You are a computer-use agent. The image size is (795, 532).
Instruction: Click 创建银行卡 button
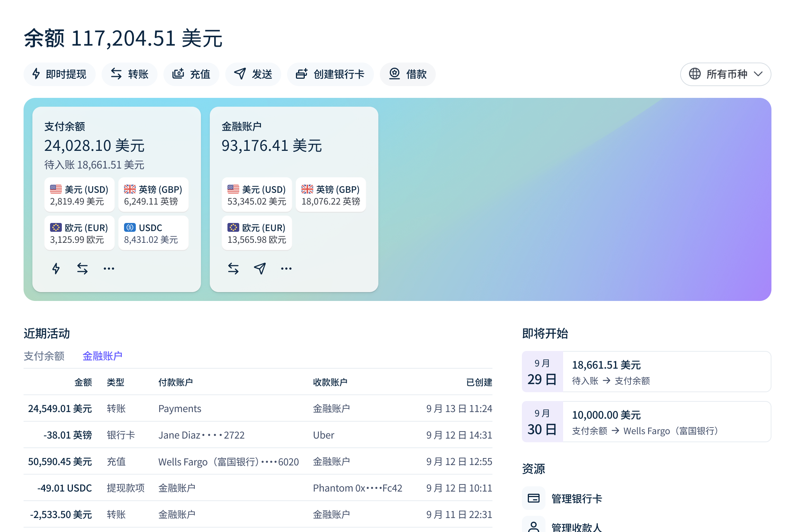(331, 74)
